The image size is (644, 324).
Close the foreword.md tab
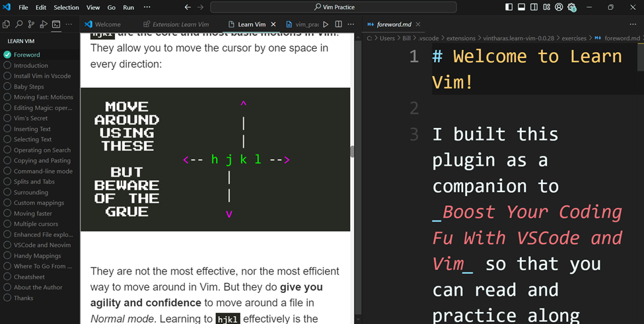(417, 24)
